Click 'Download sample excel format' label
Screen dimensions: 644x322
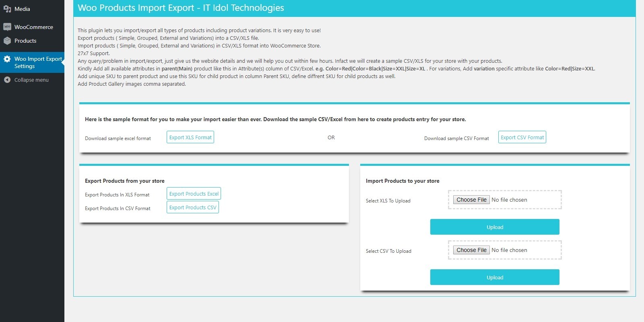tap(118, 138)
